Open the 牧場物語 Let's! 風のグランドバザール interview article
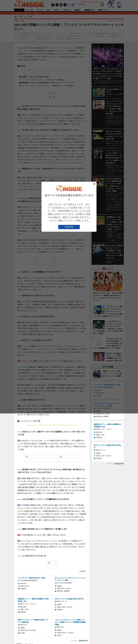 pos(108,229)
